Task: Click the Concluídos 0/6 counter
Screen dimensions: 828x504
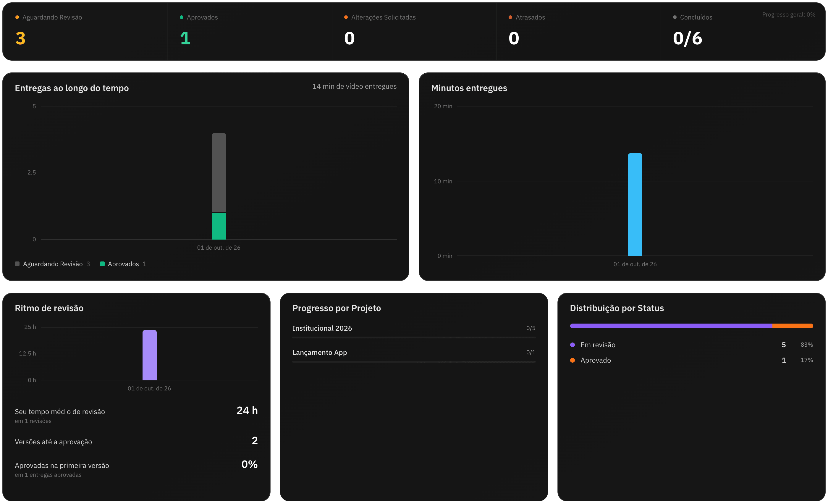Action: coord(688,38)
